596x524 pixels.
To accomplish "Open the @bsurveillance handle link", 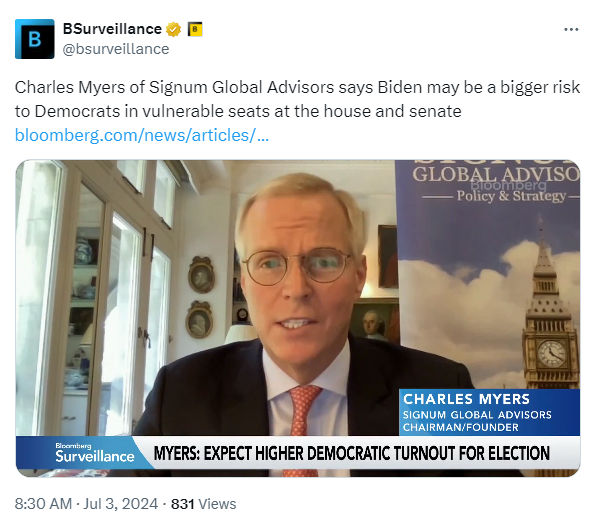I will (116, 49).
